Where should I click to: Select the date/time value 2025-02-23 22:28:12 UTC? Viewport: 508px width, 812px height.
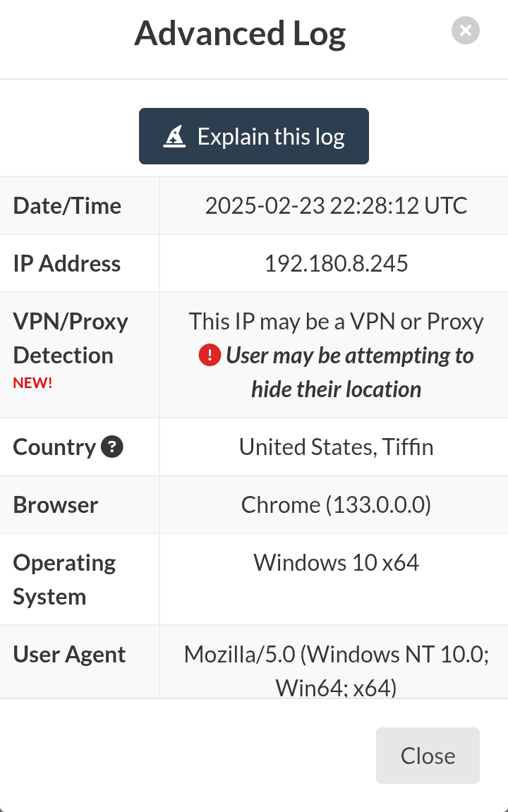point(336,205)
